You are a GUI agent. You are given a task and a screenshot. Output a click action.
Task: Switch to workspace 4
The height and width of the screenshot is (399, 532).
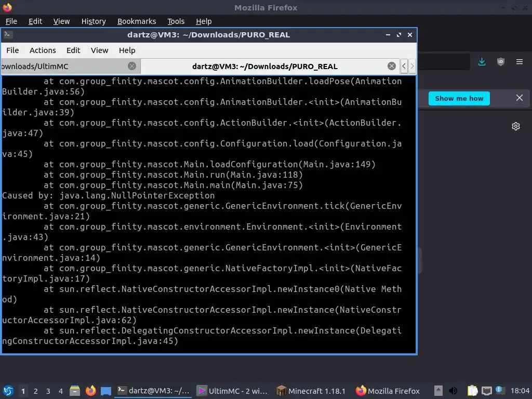61,391
